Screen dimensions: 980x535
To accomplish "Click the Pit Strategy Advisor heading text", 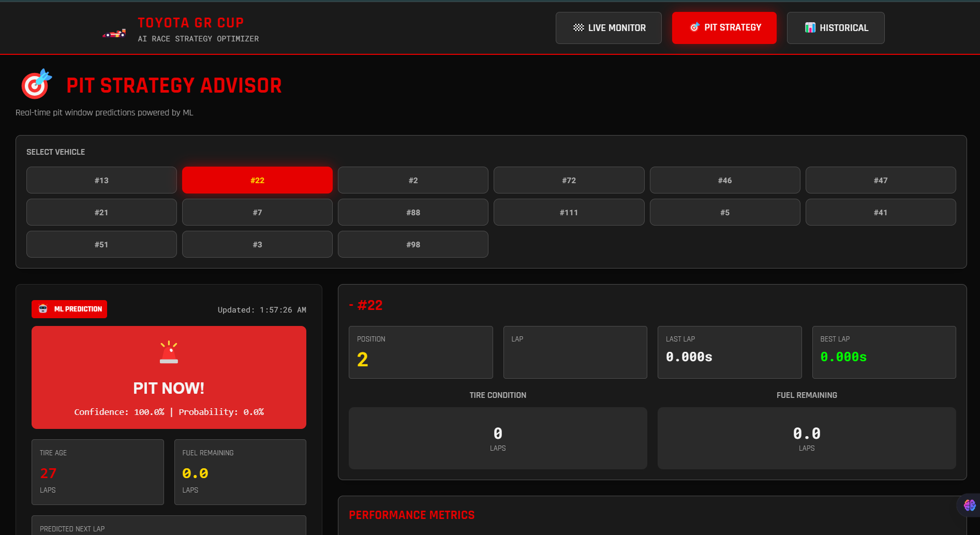I will coord(174,85).
